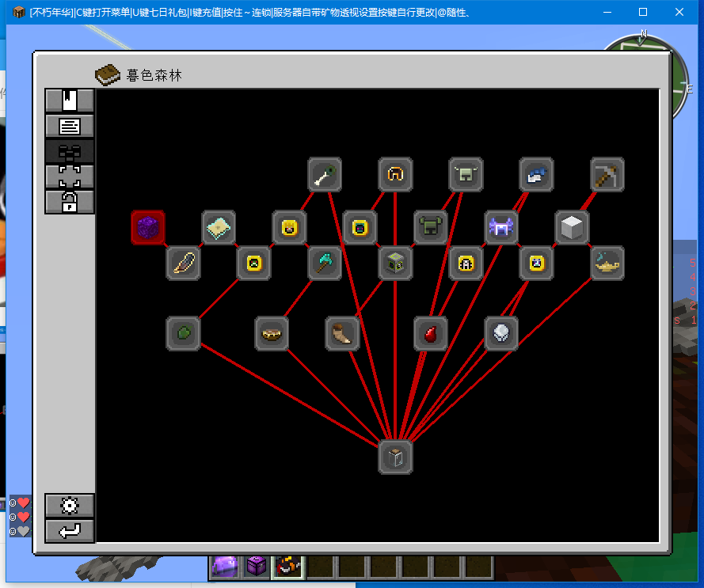Image resolution: width=704 pixels, height=588 pixels.
Task: Select the diamond pickaxe node
Action: 325,263
